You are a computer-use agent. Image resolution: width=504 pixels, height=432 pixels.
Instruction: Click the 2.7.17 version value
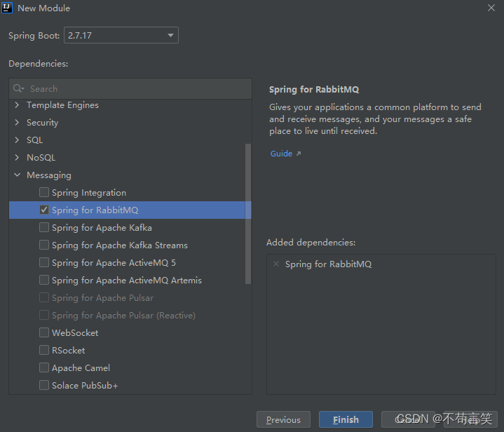[80, 35]
